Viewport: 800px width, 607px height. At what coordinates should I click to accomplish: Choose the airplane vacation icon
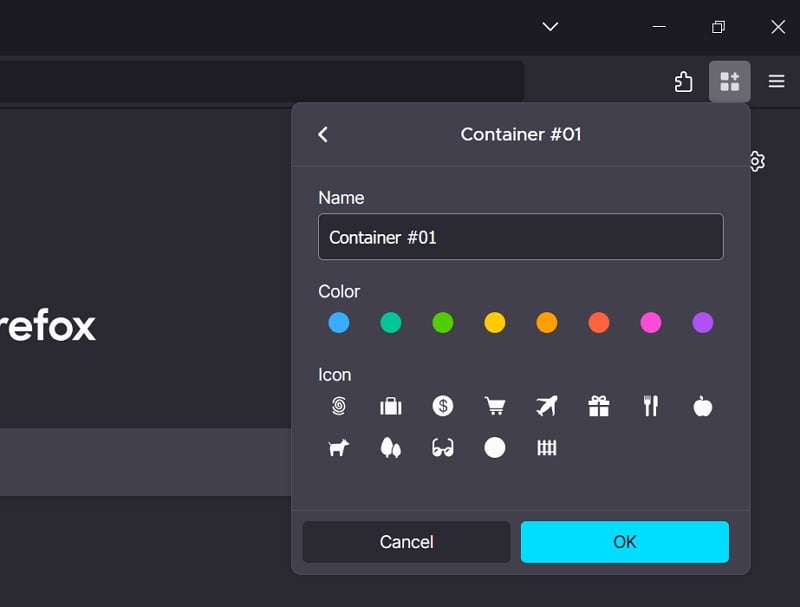547,406
